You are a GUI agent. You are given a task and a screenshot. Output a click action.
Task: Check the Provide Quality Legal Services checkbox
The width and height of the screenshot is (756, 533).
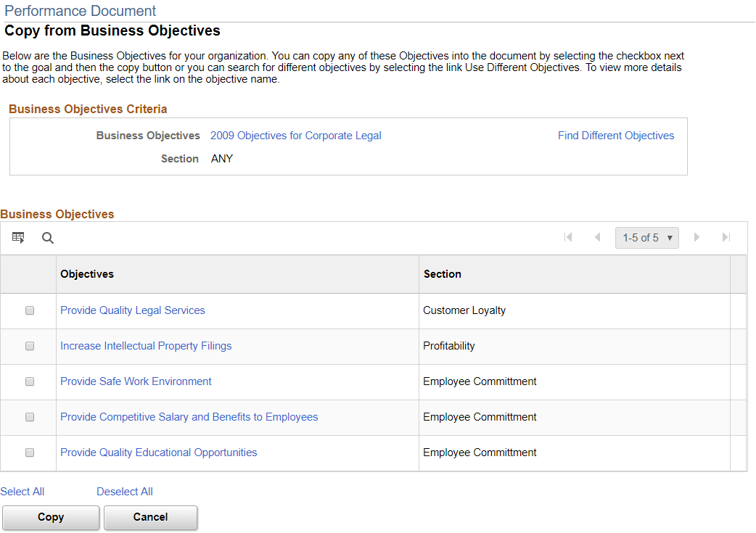29,310
